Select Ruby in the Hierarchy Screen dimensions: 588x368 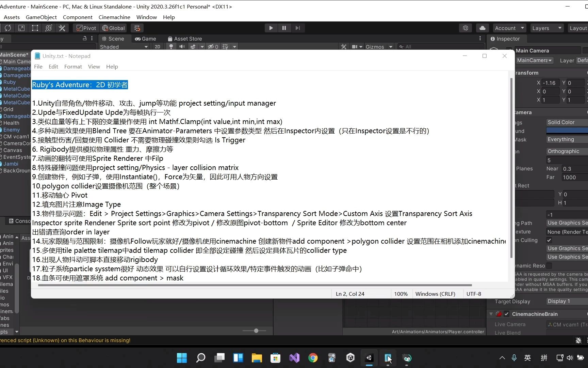(x=10, y=82)
